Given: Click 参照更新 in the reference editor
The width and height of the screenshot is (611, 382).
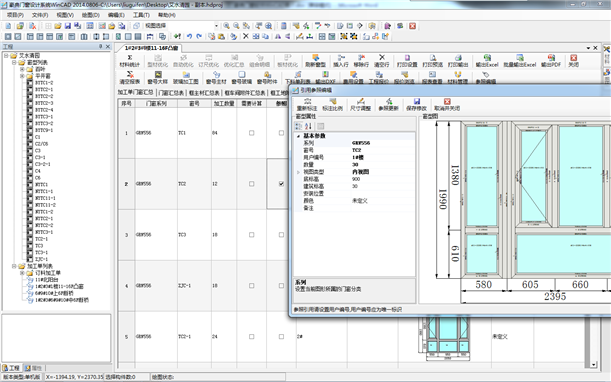Looking at the screenshot, I should coord(388,104).
